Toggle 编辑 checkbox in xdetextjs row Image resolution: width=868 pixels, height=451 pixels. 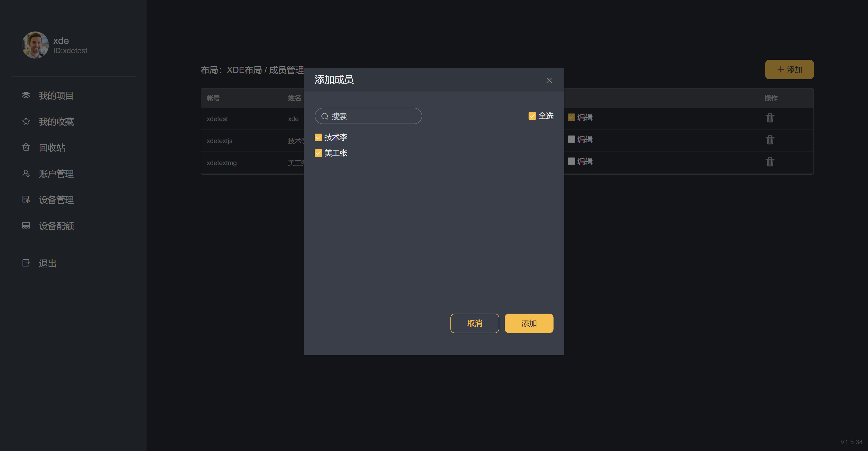571,139
